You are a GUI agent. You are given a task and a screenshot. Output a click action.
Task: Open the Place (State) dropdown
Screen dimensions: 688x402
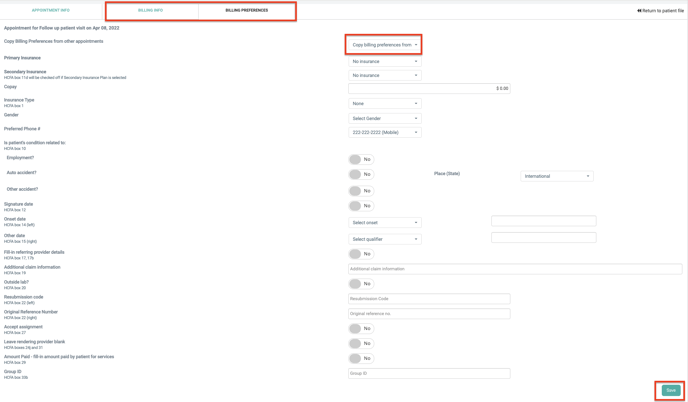click(557, 176)
